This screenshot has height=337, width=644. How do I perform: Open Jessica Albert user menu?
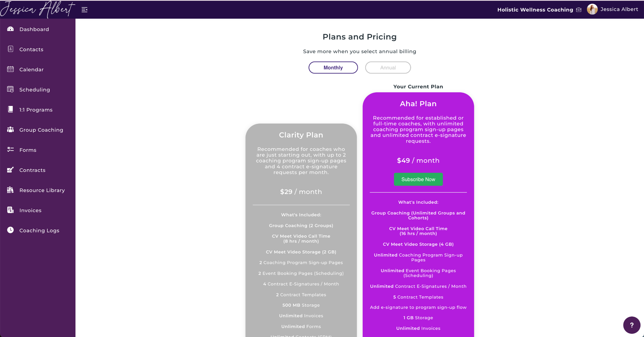(x=619, y=9)
